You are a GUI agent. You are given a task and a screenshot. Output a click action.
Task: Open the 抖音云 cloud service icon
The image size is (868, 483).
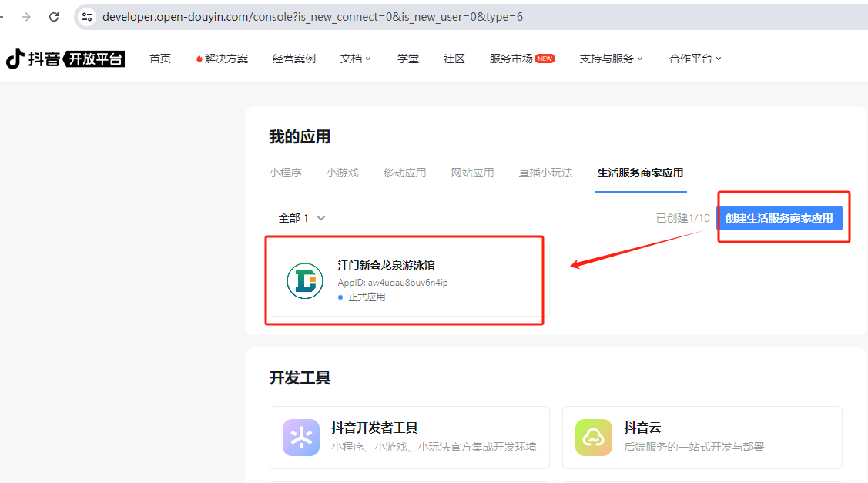pos(594,437)
